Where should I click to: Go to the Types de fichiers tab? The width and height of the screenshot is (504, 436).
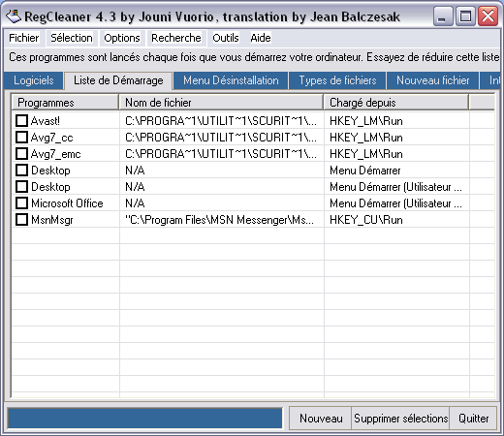pyautogui.click(x=337, y=80)
